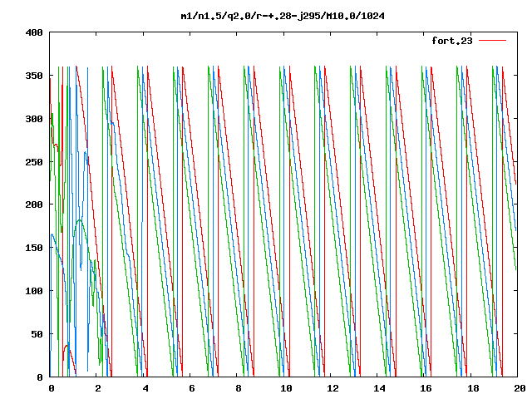The height and width of the screenshot is (399, 532).
Task: Click y-axis label 350
Action: 34,76
